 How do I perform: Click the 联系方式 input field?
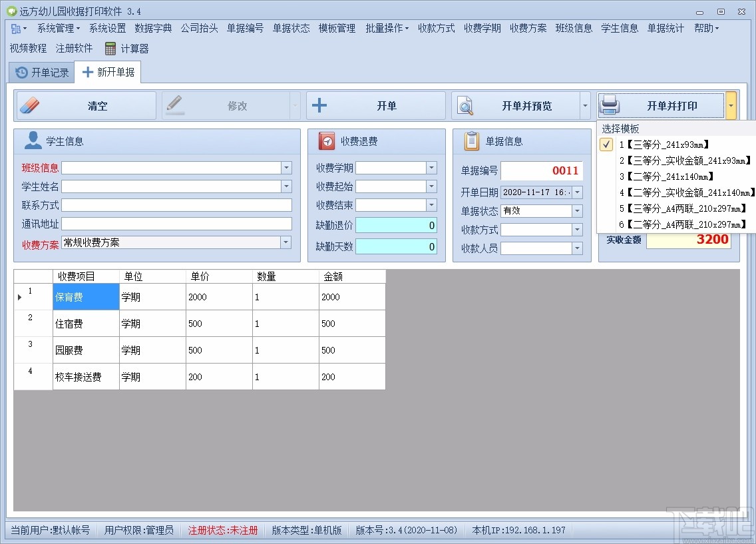(176, 205)
